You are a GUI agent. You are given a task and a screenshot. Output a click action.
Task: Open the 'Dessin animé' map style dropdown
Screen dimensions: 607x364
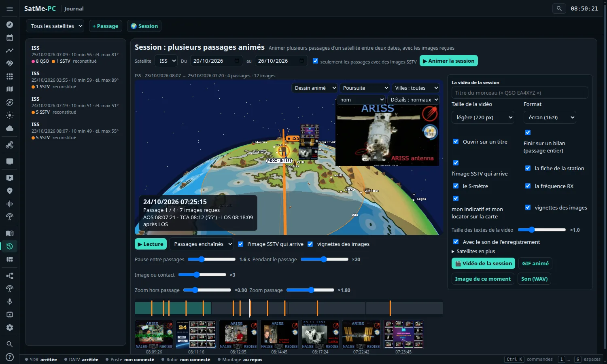point(314,88)
